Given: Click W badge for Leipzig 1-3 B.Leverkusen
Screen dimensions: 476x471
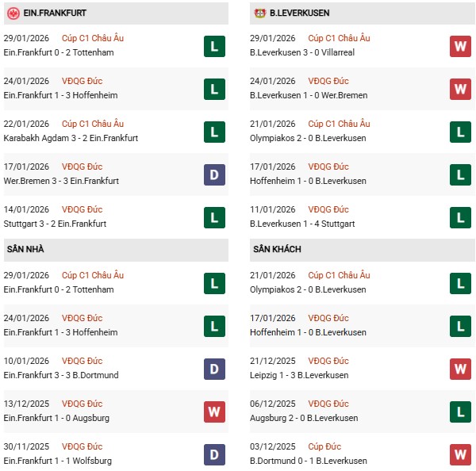Looking at the screenshot, I should coord(460,369).
